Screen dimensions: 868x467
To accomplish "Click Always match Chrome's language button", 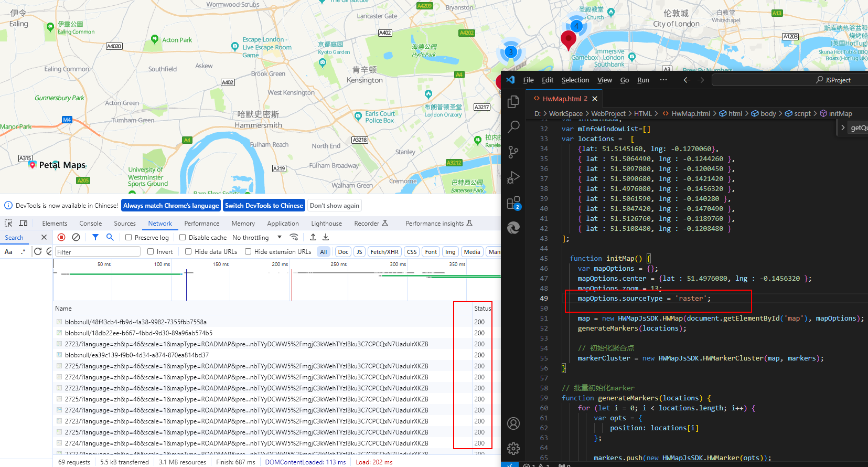I will coord(171,205).
